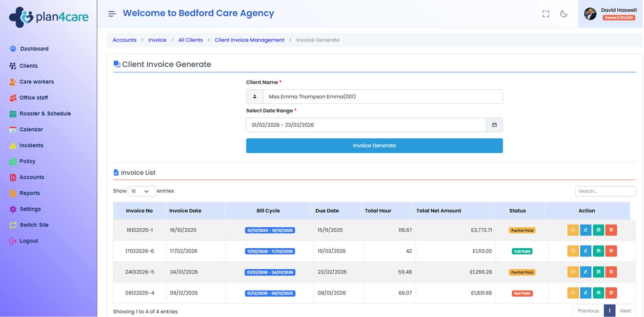Toggle dark mode with the moon icon

[563, 14]
